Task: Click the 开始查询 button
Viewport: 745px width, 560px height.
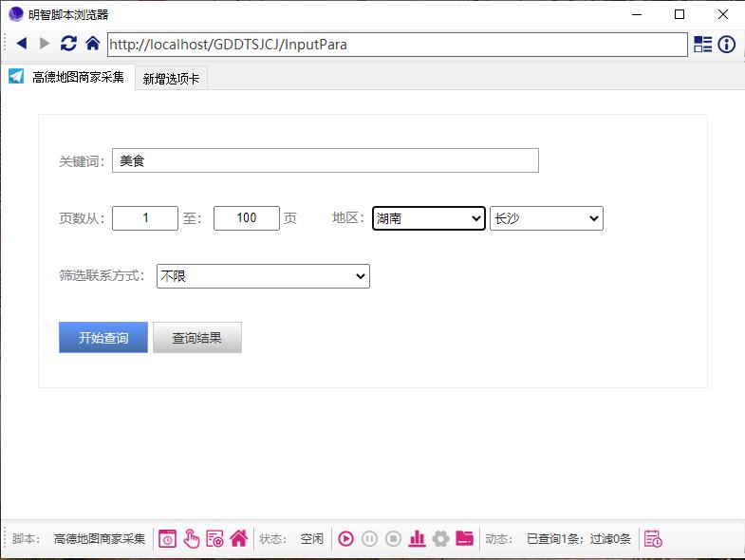Action: (103, 338)
